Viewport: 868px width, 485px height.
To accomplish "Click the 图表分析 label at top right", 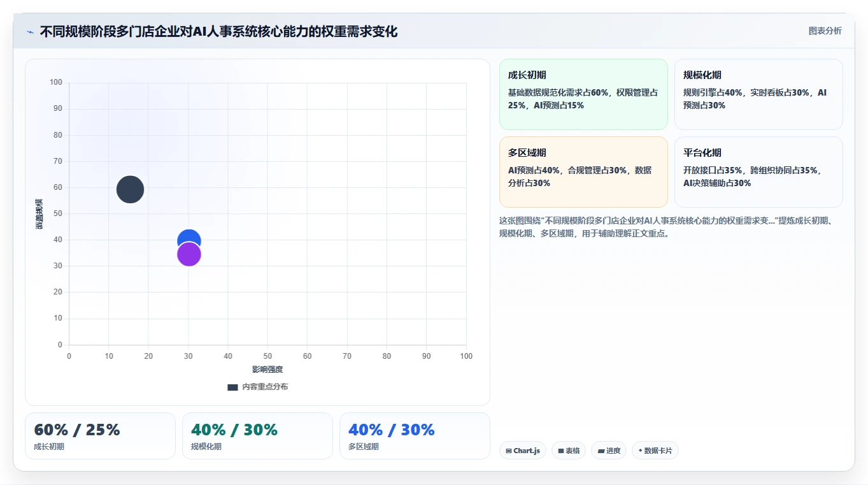I will tap(825, 31).
